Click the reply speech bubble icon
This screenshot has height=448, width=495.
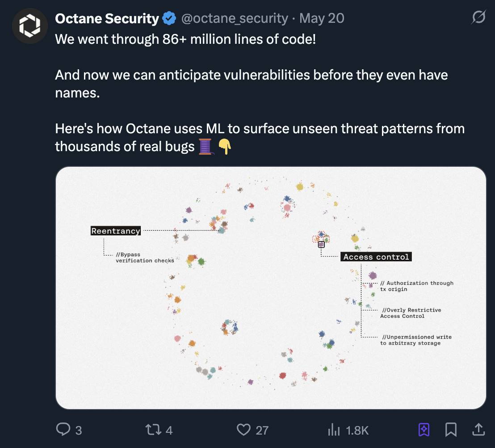pos(63,430)
